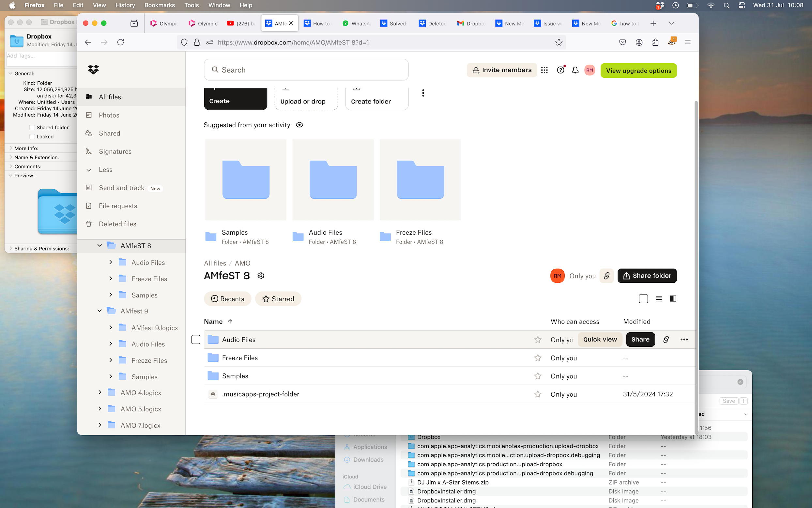This screenshot has height=508, width=812.
Task: Open Firefox extensions puzzle icon
Action: click(655, 42)
